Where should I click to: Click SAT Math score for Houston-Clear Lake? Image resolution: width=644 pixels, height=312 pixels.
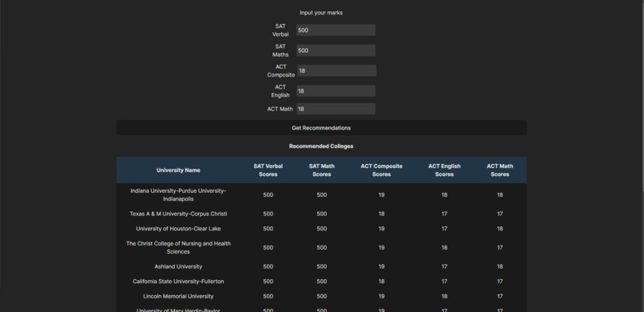pyautogui.click(x=321, y=229)
